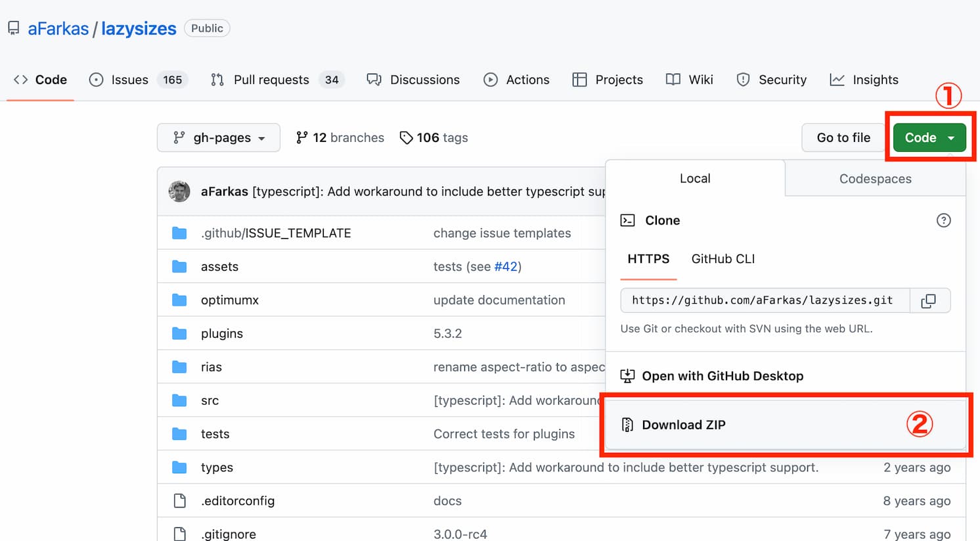Viewport: 980px width, 541px height.
Task: Open the Issues tab
Action: point(138,80)
